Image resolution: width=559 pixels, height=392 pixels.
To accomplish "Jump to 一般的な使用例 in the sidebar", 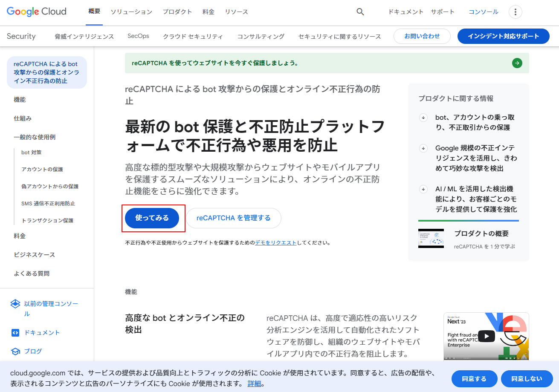I will [35, 137].
